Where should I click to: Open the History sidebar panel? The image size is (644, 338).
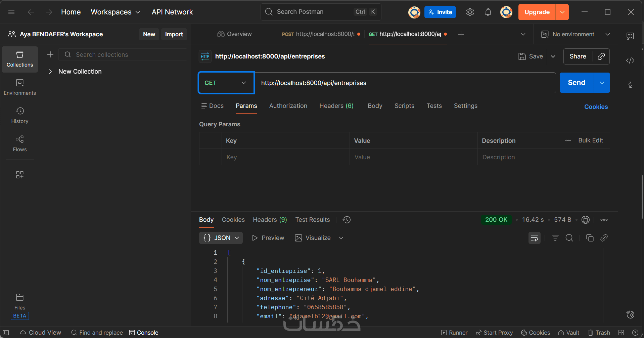20,115
